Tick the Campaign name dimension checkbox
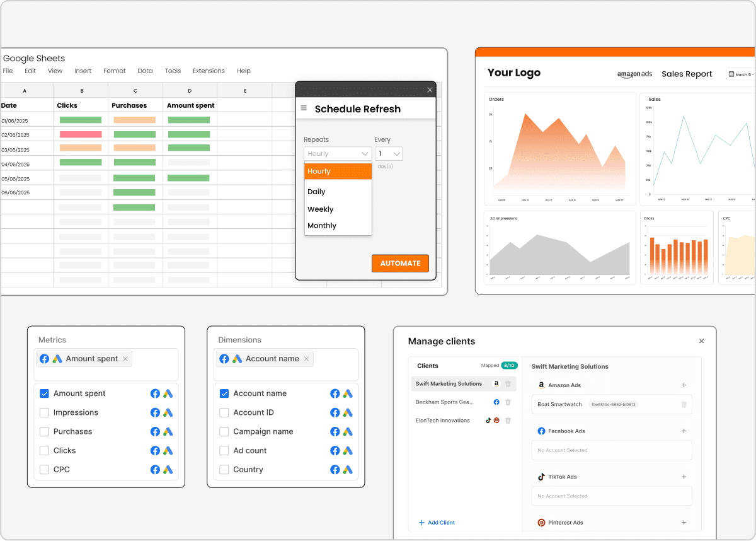 224,432
